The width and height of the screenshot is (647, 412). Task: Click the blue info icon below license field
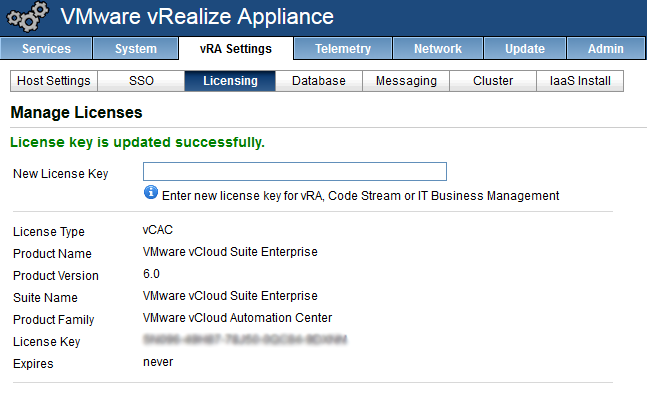151,193
